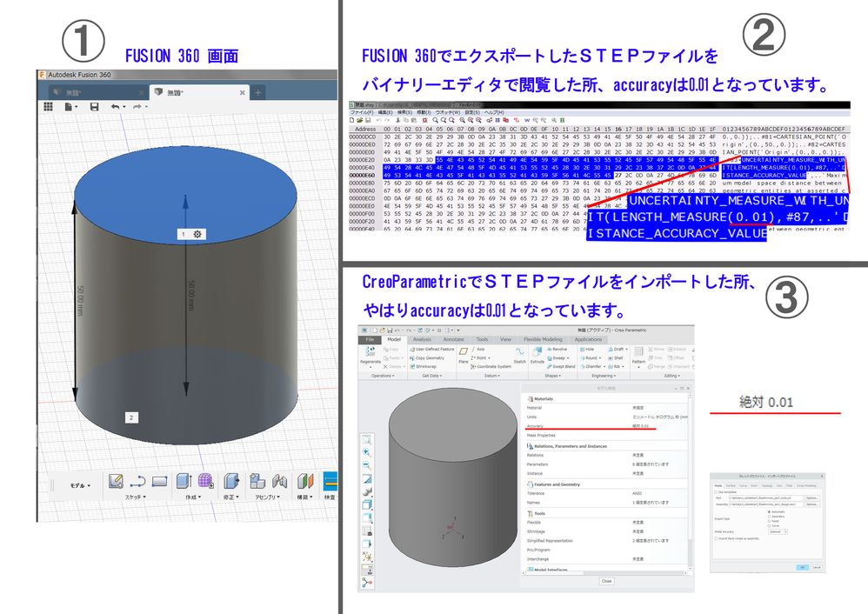Switch to the Creo Applications tab
This screenshot has height=614, width=868.
pos(589,339)
